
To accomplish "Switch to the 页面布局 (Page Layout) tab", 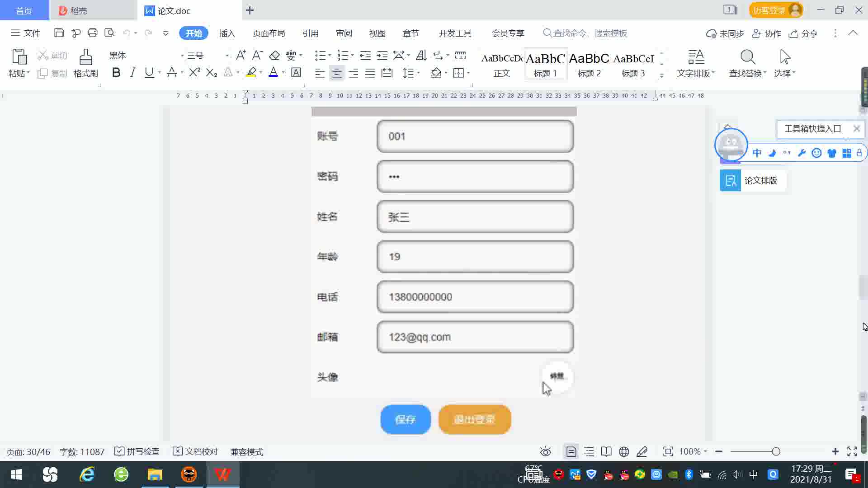I will pos(269,33).
